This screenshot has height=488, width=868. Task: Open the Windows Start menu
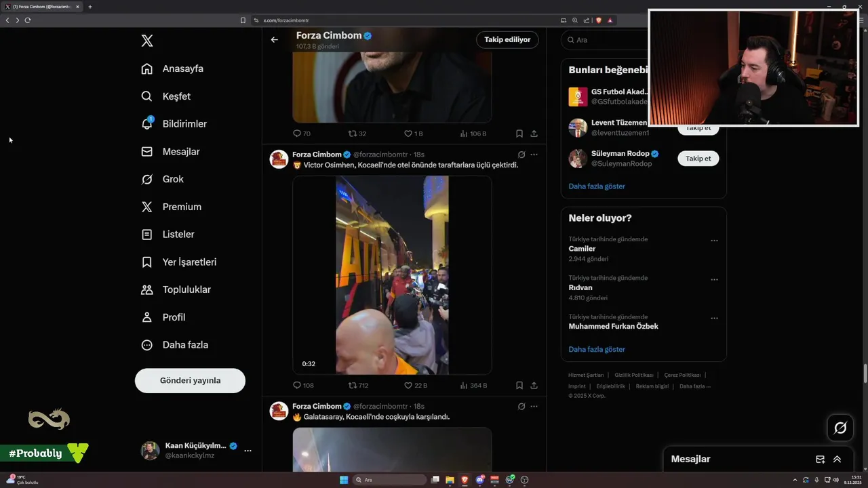[x=344, y=480]
